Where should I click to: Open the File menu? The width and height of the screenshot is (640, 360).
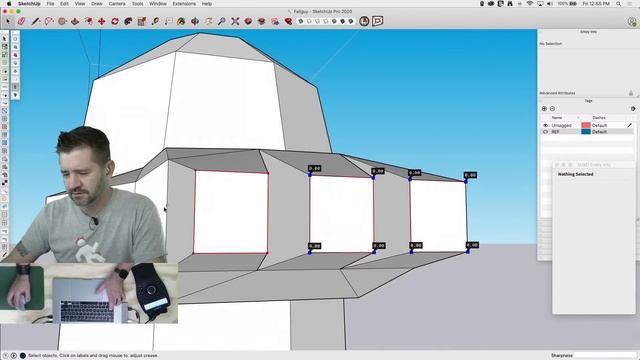pyautogui.click(x=50, y=4)
